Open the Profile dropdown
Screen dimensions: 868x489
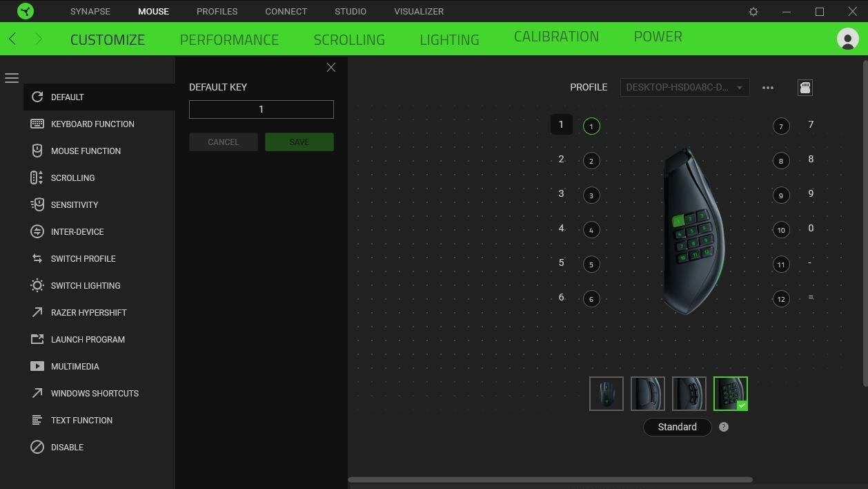click(684, 87)
